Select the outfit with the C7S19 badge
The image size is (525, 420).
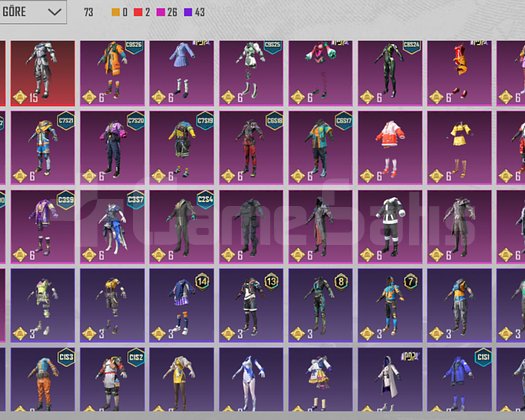point(181,148)
